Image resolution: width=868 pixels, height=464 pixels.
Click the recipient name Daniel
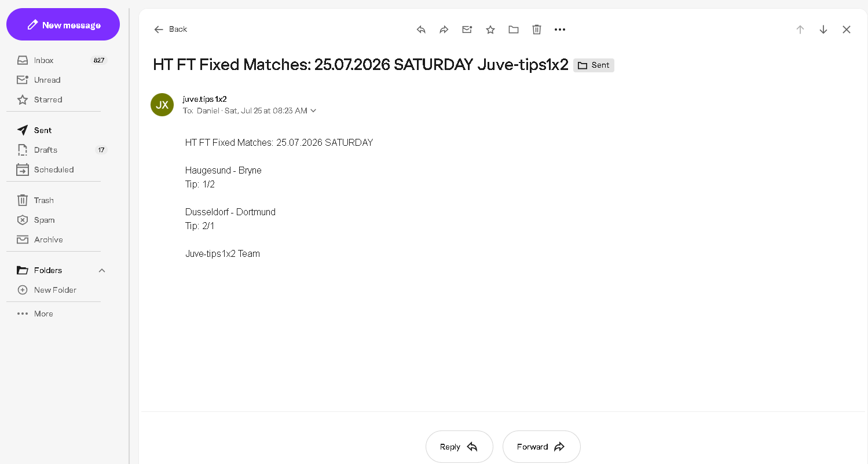tap(208, 111)
